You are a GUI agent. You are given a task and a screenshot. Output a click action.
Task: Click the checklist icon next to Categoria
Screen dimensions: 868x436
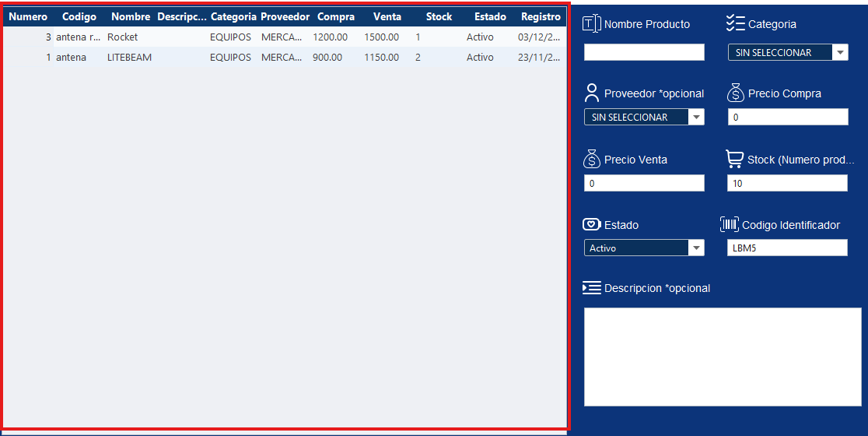tap(735, 23)
